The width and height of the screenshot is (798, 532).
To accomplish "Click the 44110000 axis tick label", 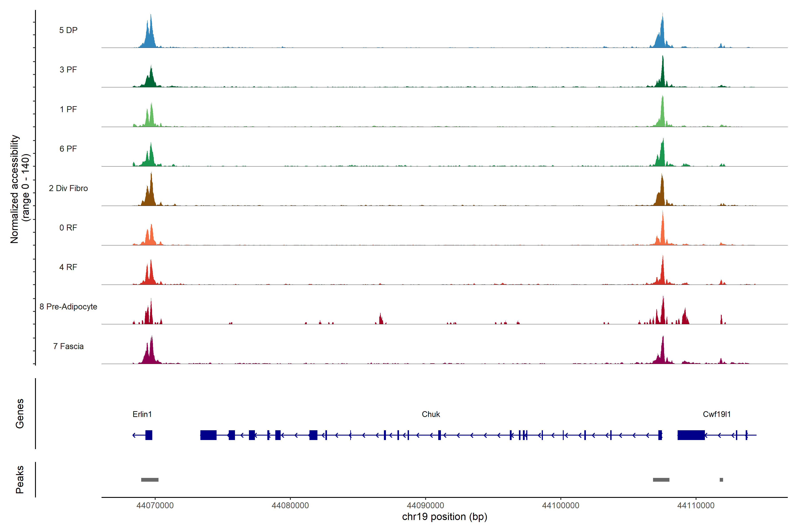I will pos(696,505).
